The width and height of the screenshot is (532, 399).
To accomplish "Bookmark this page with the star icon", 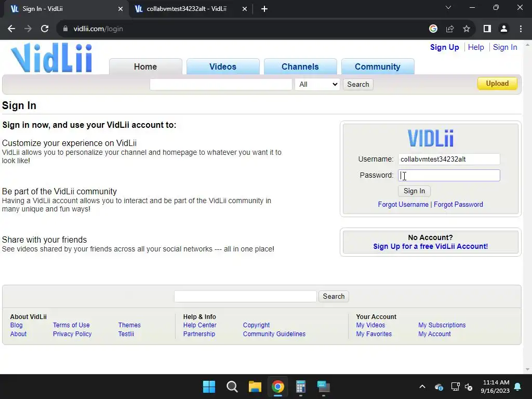I will tap(467, 29).
